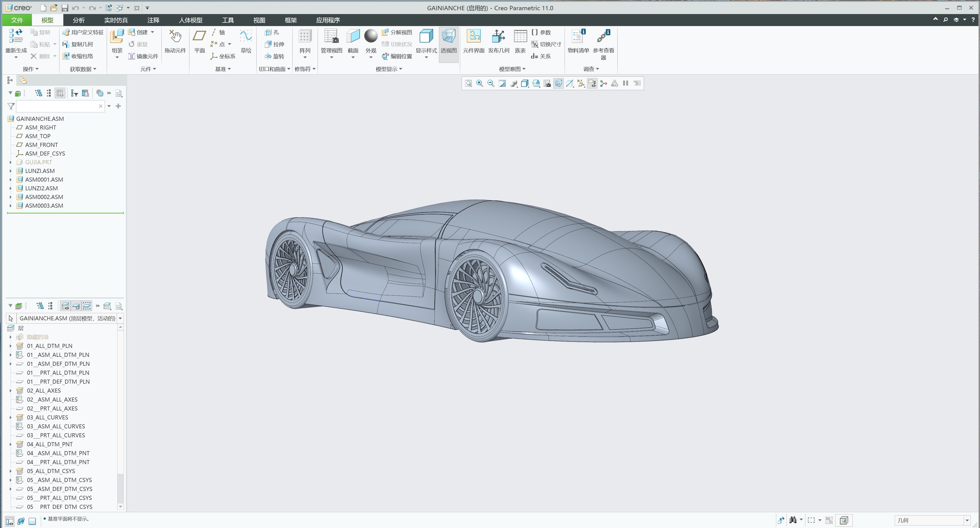The height and width of the screenshot is (528, 980).
Task: Open the 物料清单 (BOM) viewer
Action: [578, 42]
